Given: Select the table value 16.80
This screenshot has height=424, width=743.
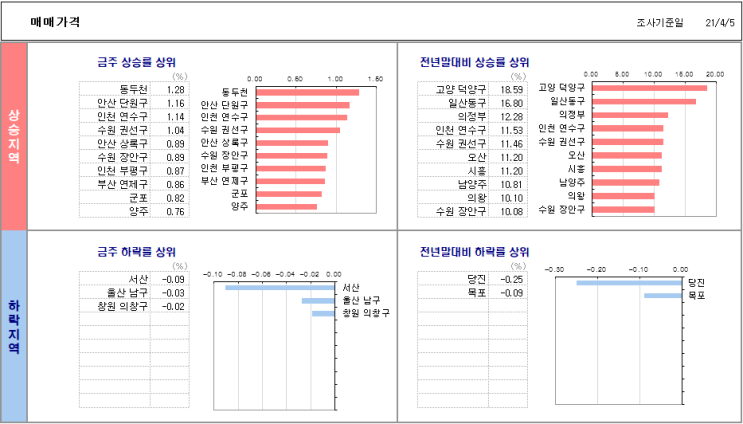Looking at the screenshot, I should pyautogui.click(x=512, y=103).
